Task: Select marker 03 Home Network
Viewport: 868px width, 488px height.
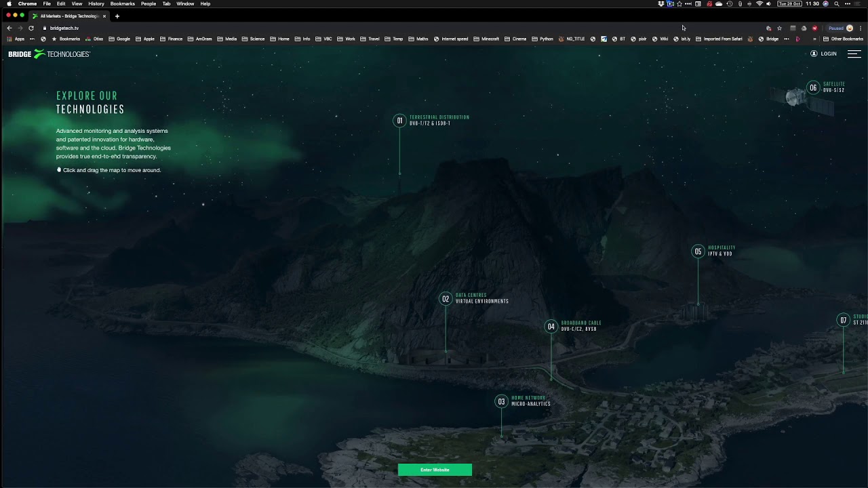Action: point(501,401)
